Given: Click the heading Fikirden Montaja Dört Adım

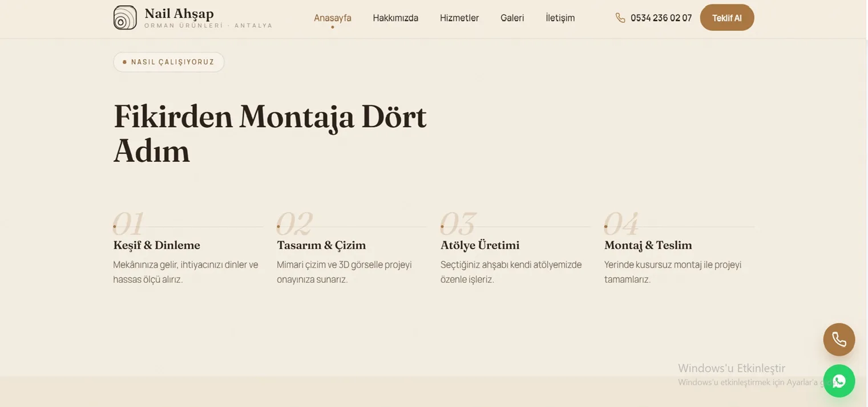Looking at the screenshot, I should coord(270,134).
